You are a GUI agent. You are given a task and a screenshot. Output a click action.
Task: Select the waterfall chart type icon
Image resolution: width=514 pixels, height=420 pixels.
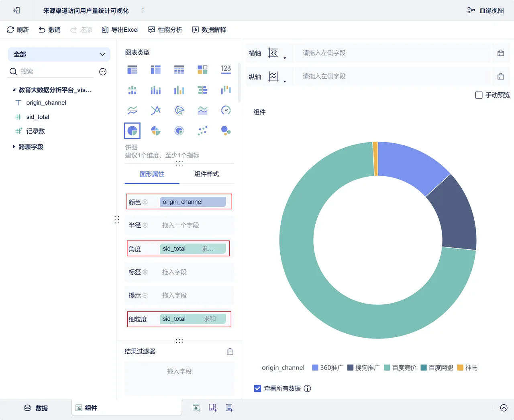click(x=226, y=90)
